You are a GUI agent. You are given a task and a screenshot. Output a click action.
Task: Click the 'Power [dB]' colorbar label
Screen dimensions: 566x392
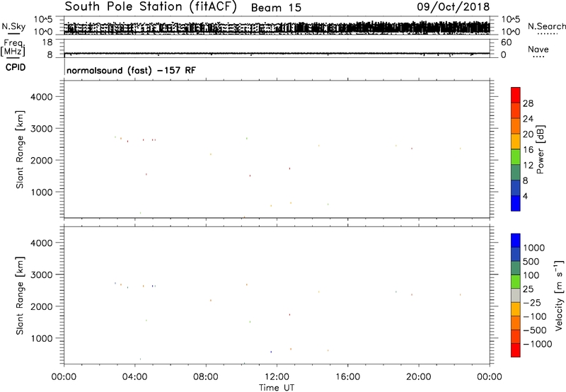click(x=540, y=149)
